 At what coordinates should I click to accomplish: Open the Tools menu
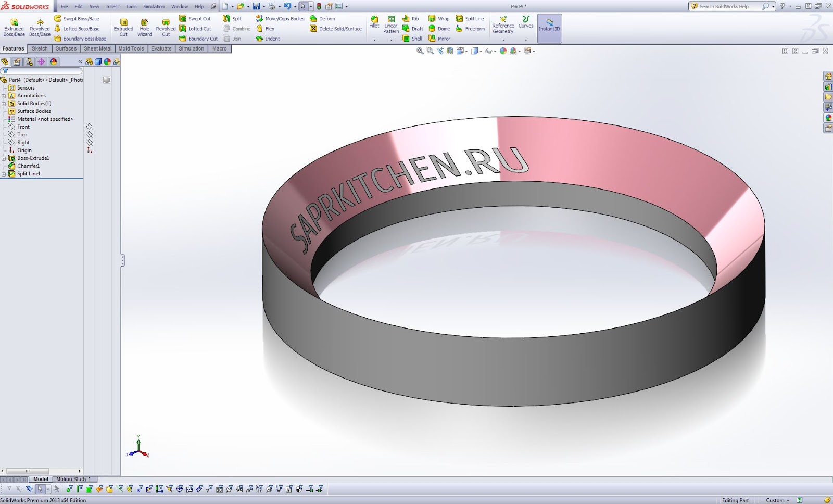[131, 7]
